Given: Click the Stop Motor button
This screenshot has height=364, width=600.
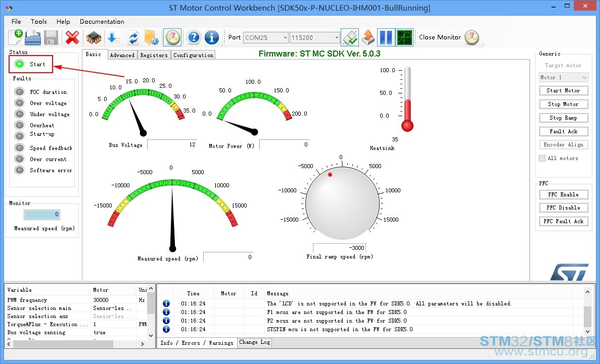Looking at the screenshot, I should coord(563,104).
